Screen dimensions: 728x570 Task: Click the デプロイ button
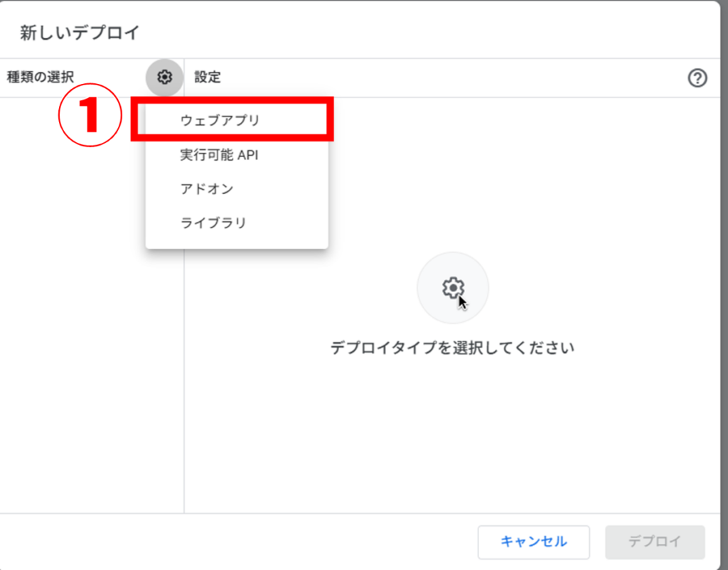654,542
